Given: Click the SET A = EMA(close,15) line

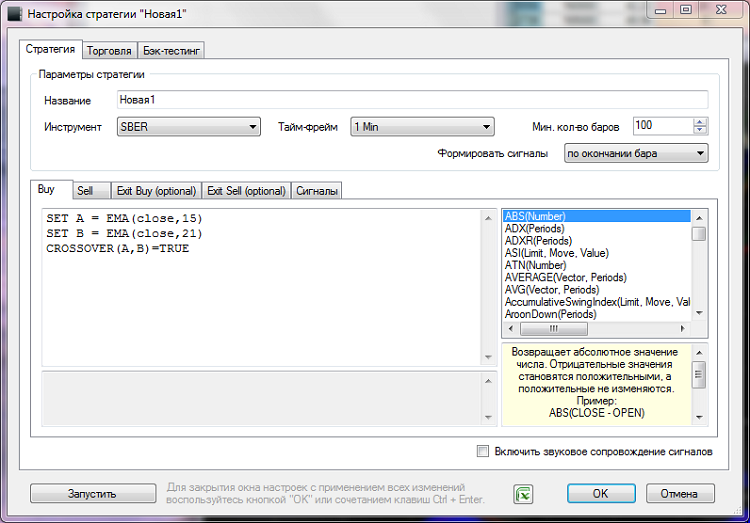Looking at the screenshot, I should [124, 219].
